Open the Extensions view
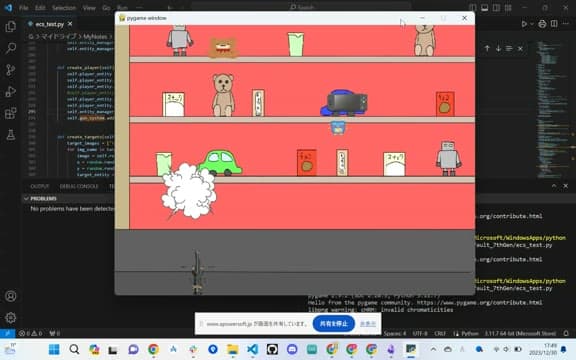This screenshot has height=360, width=576. coord(11,113)
